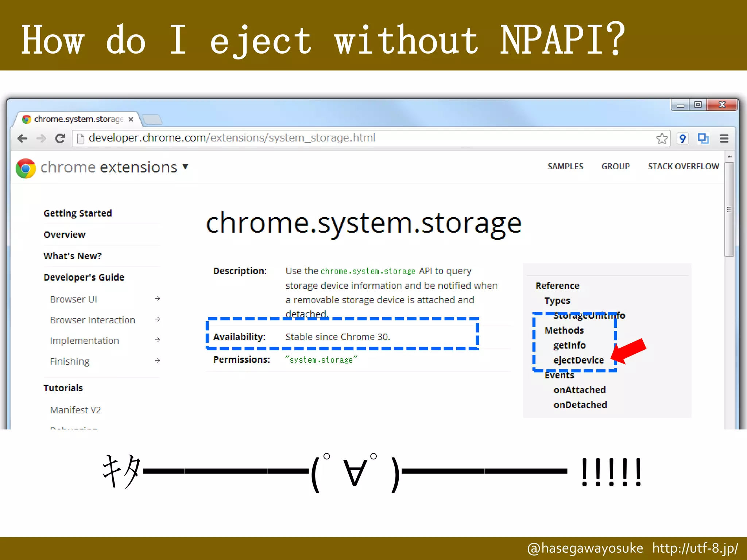Jump to the Types section

click(557, 301)
